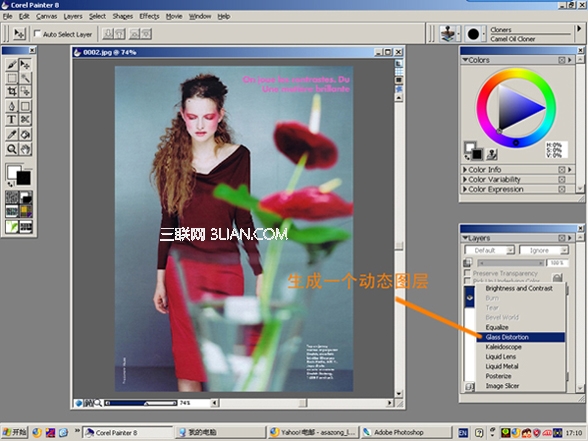Choose Glass Distortion from plugin menu

coord(520,337)
